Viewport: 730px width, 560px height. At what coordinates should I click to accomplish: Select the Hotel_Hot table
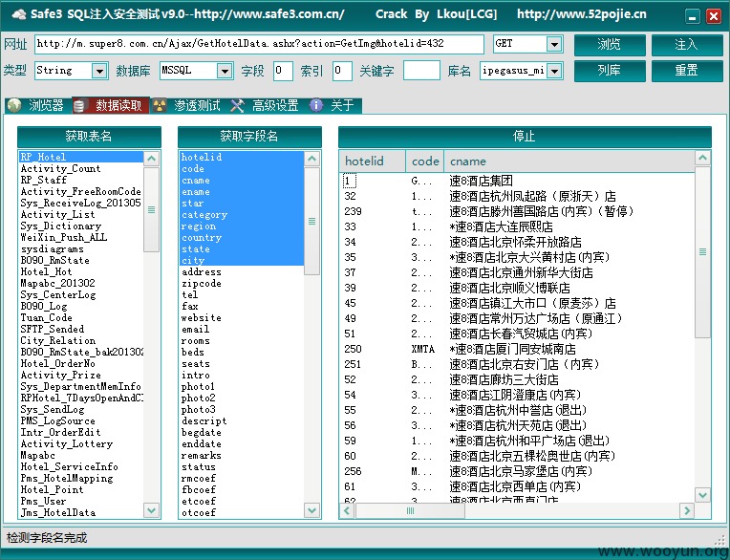pos(81,271)
